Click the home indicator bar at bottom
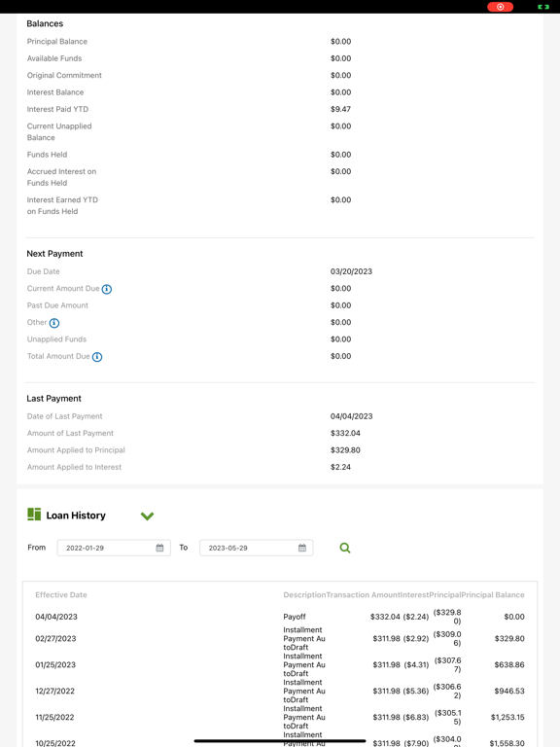The image size is (560, 747). click(280, 741)
